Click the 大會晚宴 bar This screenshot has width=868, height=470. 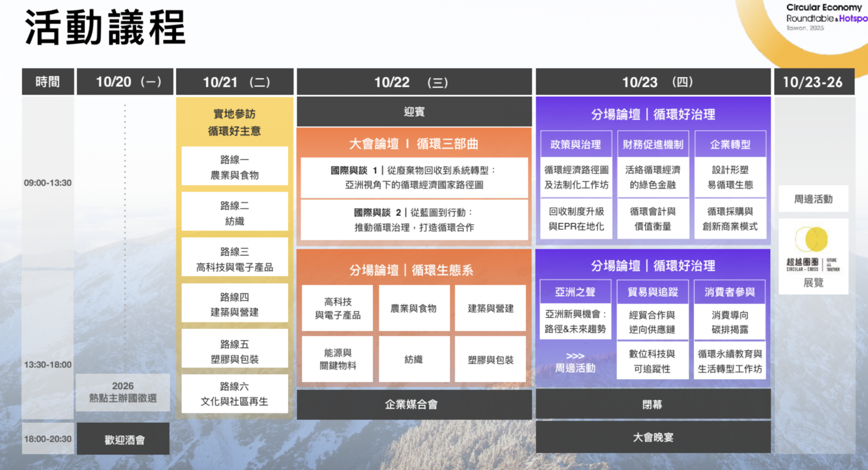click(653, 437)
